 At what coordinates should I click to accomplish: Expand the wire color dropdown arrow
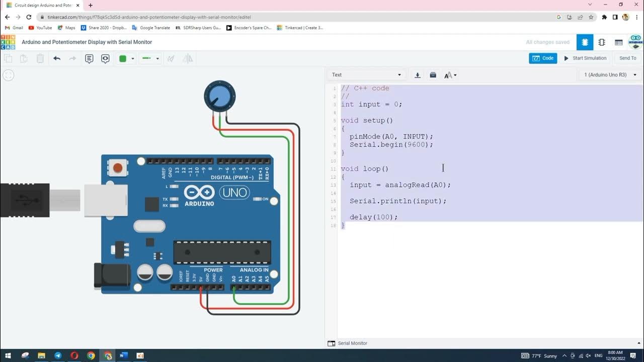click(x=133, y=59)
